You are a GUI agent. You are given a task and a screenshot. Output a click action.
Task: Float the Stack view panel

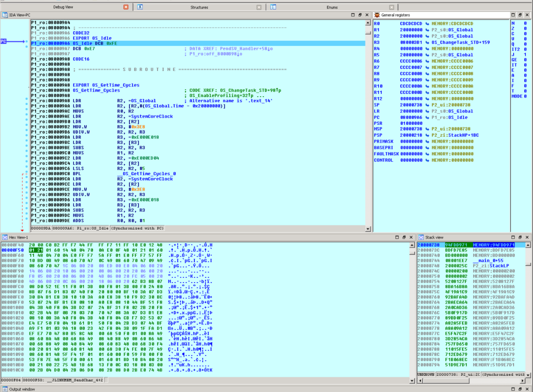pyautogui.click(x=520, y=237)
